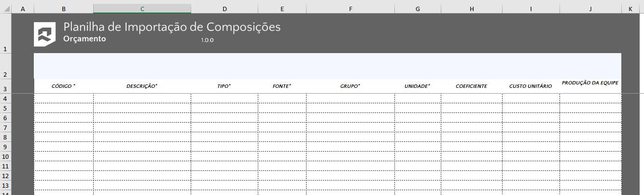The height and width of the screenshot is (195, 644).
Task: Click the CÓDIGO header cell
Action: point(64,86)
